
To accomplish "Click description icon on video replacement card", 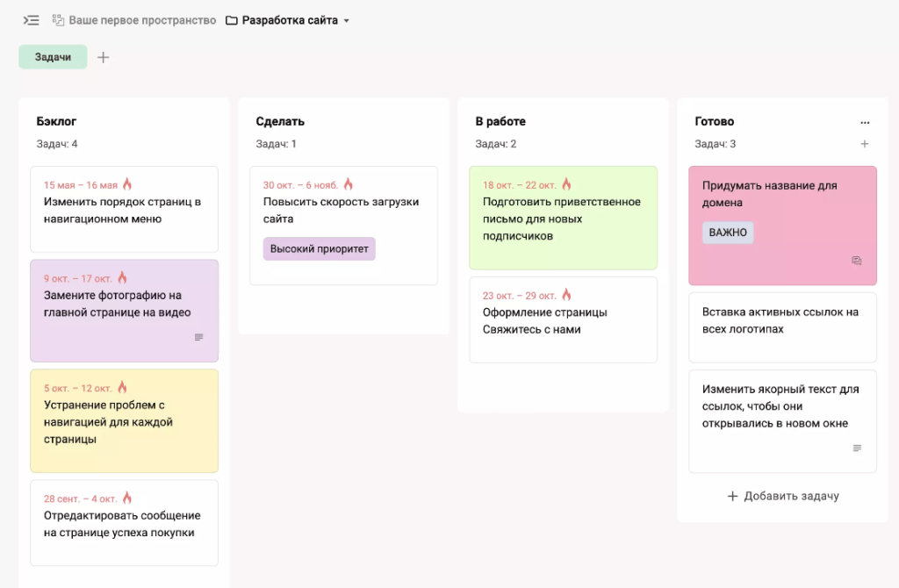I will pos(198,337).
